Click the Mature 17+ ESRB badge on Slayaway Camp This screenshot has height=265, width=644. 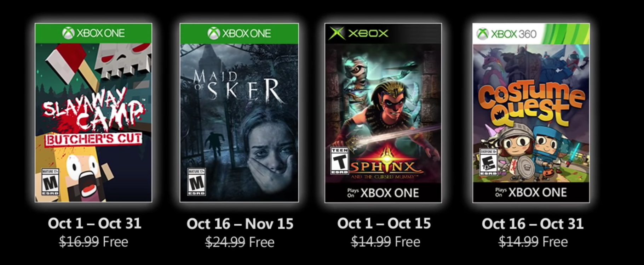point(50,182)
